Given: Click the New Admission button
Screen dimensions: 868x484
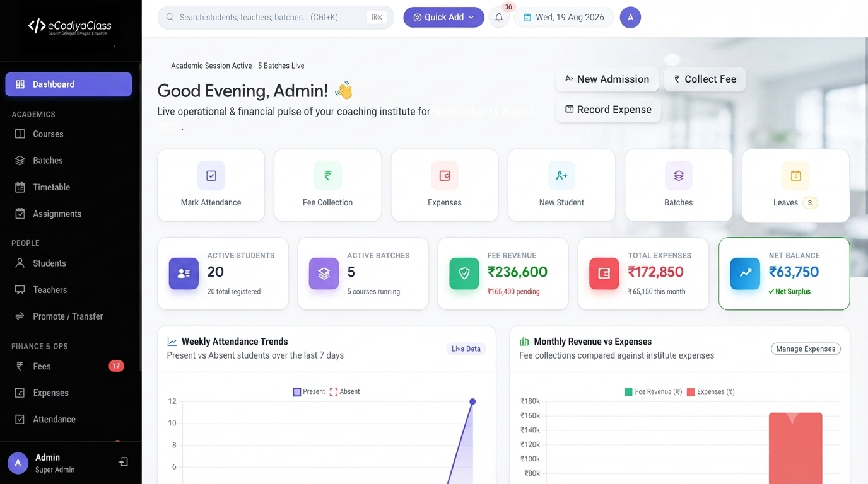Looking at the screenshot, I should click(607, 79).
